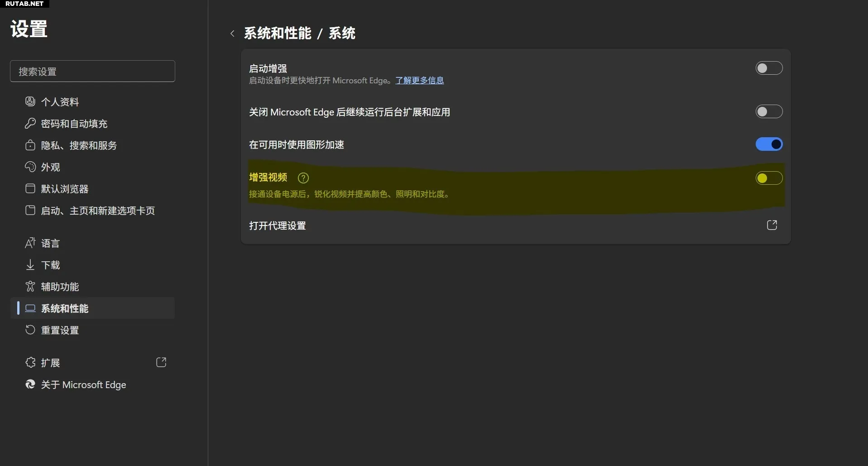
Task: Enable the 启动增强 toggle
Action: [768, 68]
